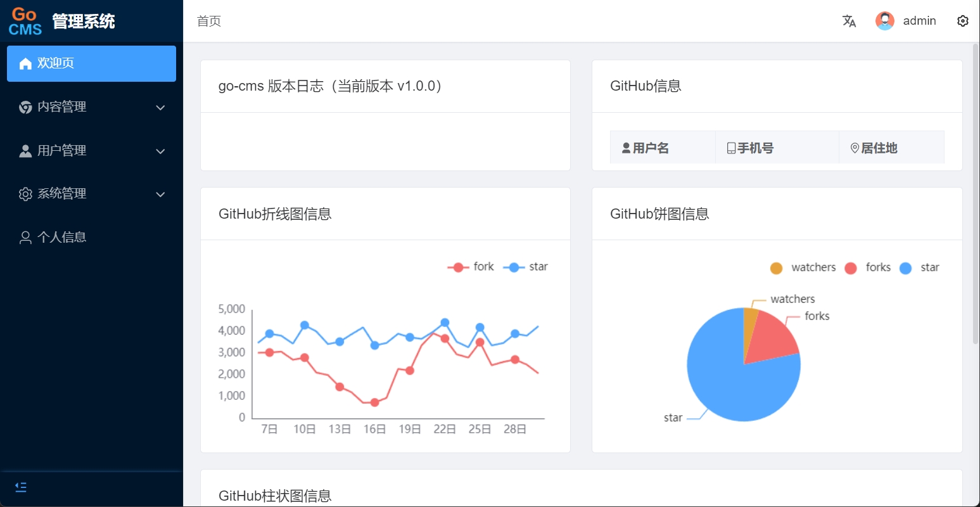Click the 用户名 column header
The height and width of the screenshot is (507, 980).
point(663,148)
